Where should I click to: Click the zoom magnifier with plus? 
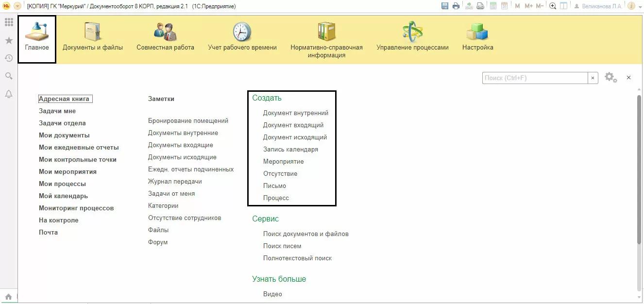pos(553,6)
